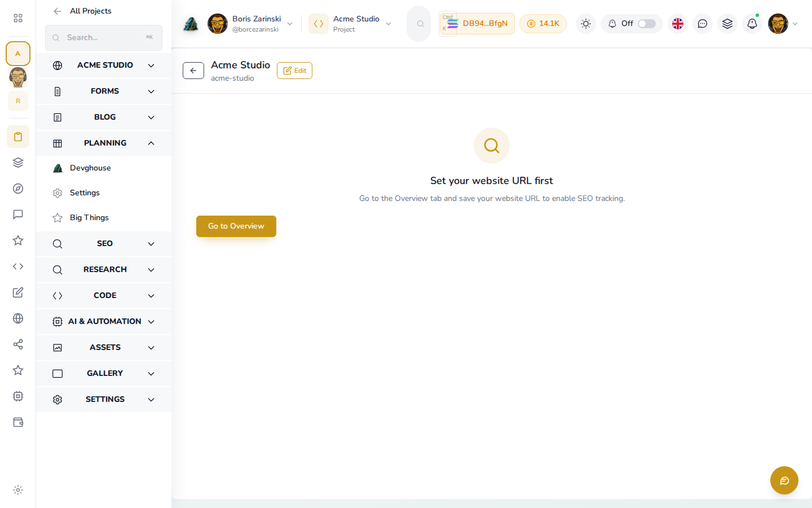Select the clipboard icon in left rail

[18, 137]
